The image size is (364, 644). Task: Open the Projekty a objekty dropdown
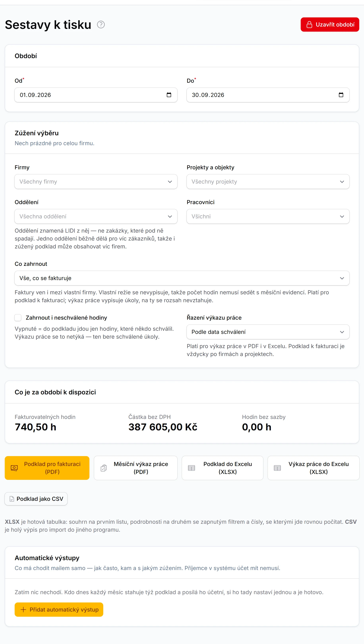point(268,182)
